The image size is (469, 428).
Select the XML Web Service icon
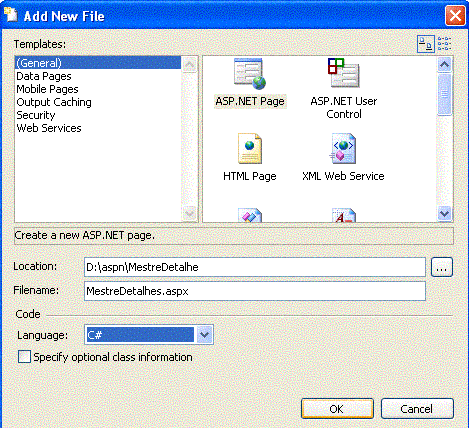coord(343,148)
